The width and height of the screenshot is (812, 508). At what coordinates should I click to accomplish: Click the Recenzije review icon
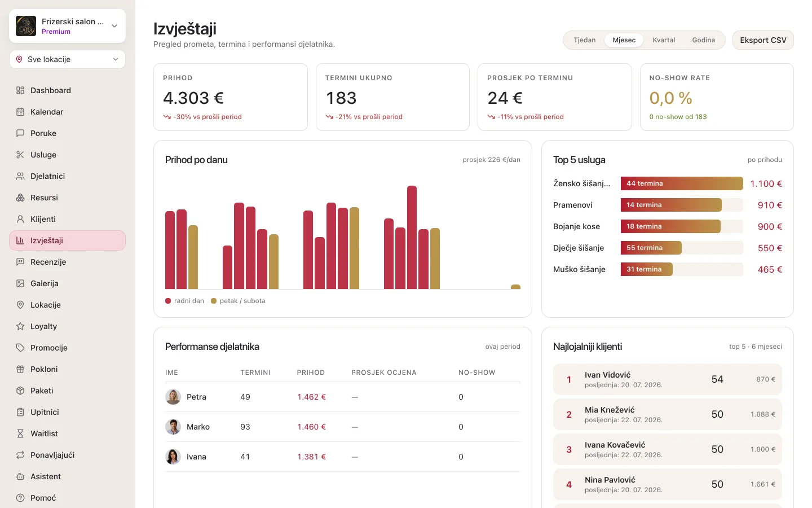tap(20, 262)
